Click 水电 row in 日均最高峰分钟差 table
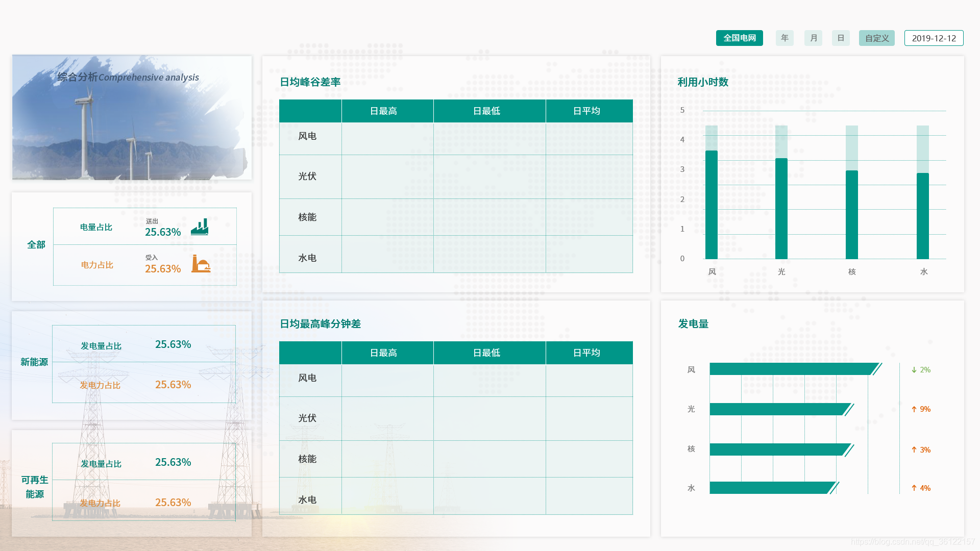 coord(456,496)
